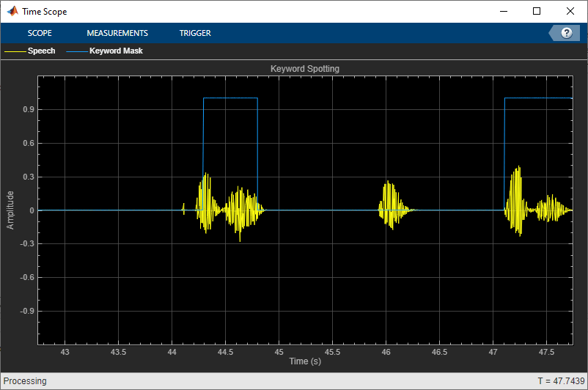The width and height of the screenshot is (588, 390).
Task: Toggle the Keyword Mask legend label
Action: tap(116, 51)
